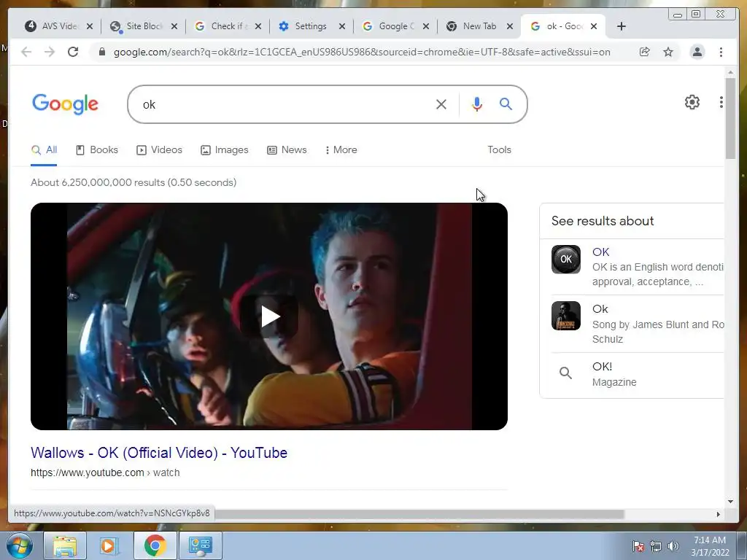Click the Ok song album thumbnail

[566, 316]
